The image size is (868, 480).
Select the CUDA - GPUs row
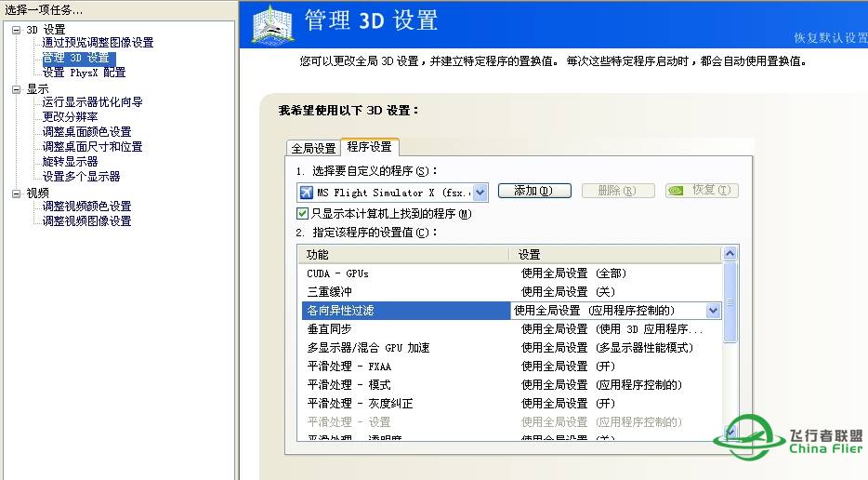(511, 273)
